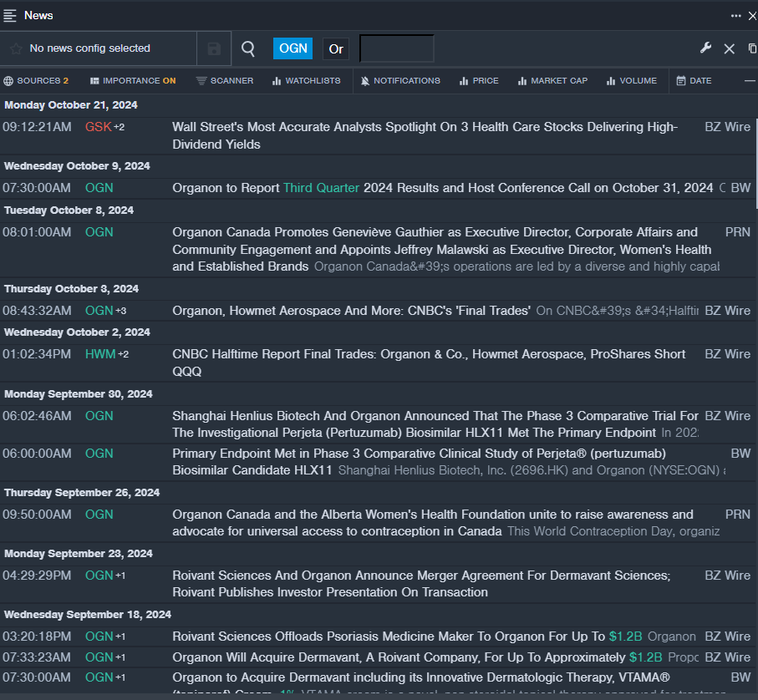Viewport: 758px width, 700px height.
Task: Favorite the news config using star icon
Action: pyautogui.click(x=15, y=48)
